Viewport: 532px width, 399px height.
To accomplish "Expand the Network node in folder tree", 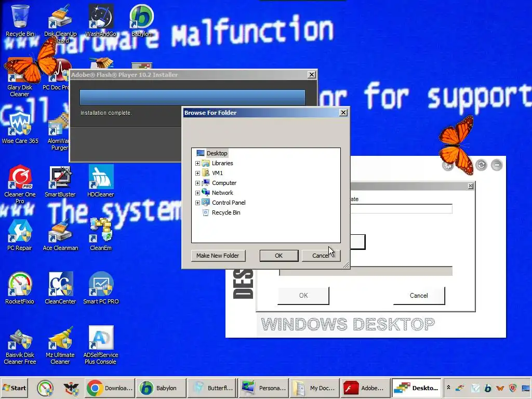I will click(197, 193).
